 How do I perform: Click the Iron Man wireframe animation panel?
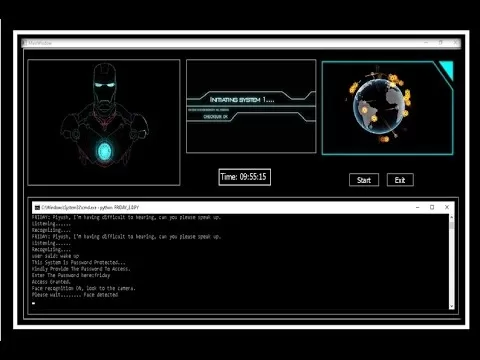(x=104, y=122)
